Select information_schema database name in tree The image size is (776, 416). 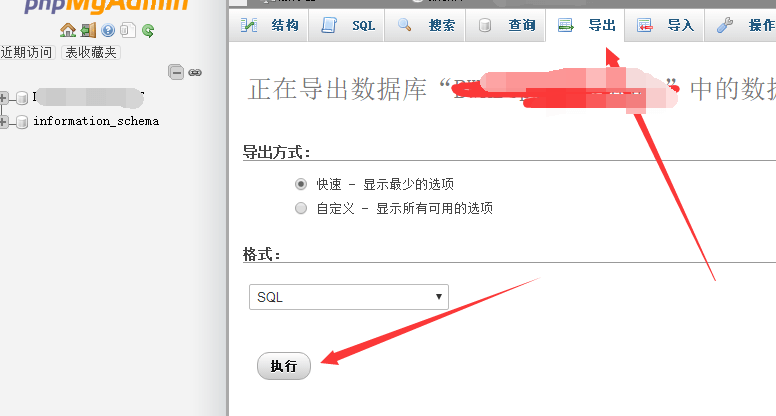[x=96, y=121]
